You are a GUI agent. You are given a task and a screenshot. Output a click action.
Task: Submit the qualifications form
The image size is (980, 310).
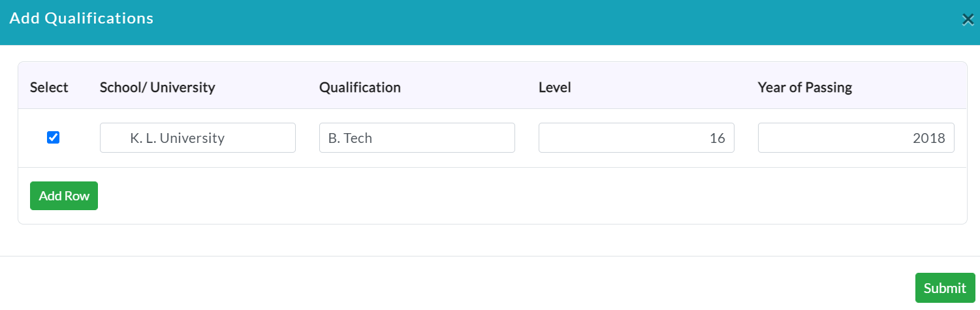[x=945, y=288]
